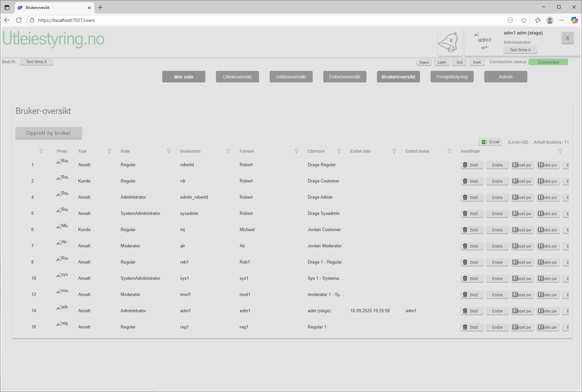
Task: Click the Fornavn column filter icon
Action: (x=296, y=151)
